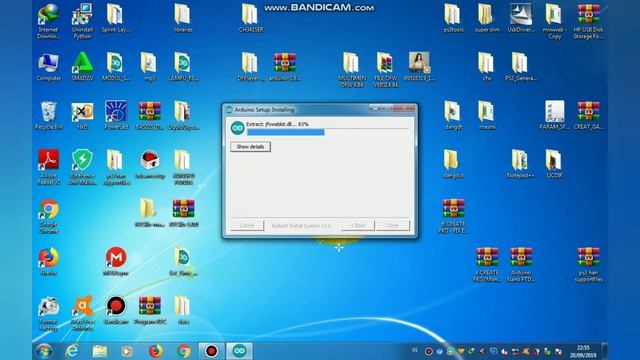Switch to Bandicam recorder taskbar button
The height and width of the screenshot is (360, 640).
click(x=211, y=351)
